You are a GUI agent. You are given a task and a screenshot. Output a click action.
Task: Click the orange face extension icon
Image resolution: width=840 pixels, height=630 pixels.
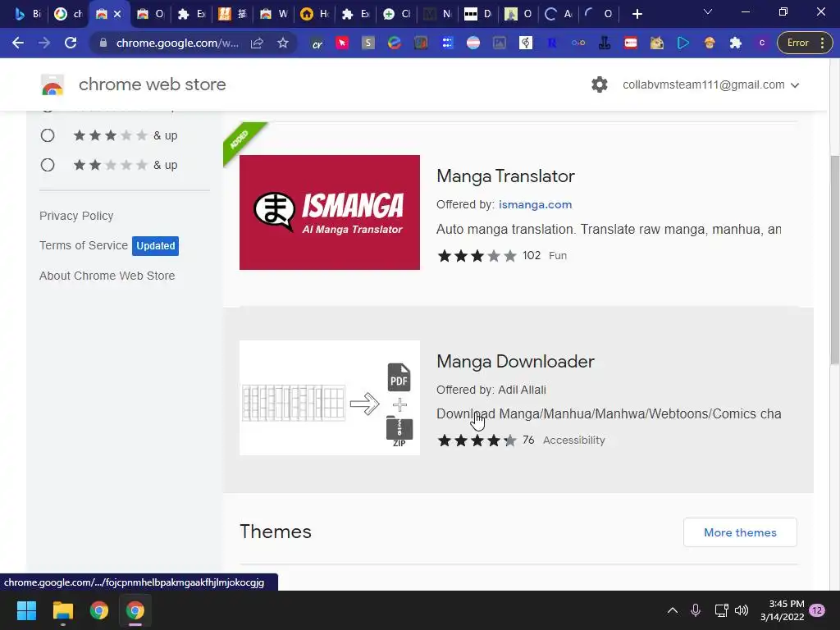point(710,43)
